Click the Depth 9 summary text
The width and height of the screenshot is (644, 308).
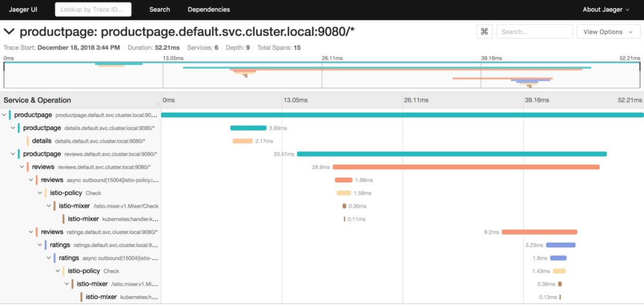[x=238, y=48]
